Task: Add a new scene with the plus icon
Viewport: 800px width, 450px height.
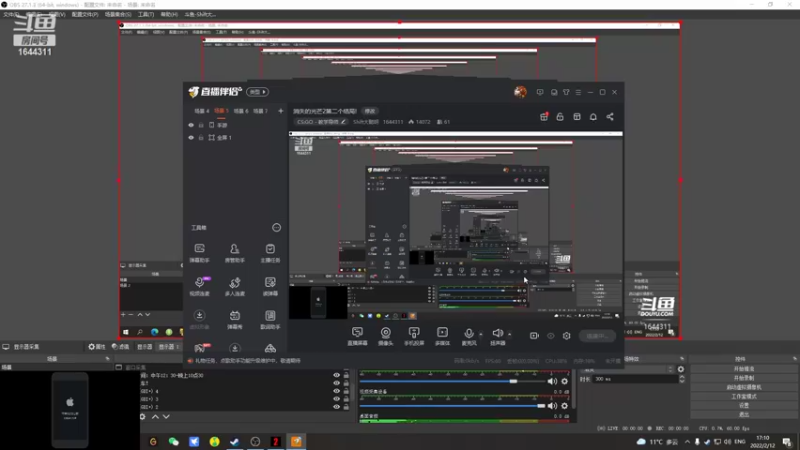Action: tap(280, 111)
